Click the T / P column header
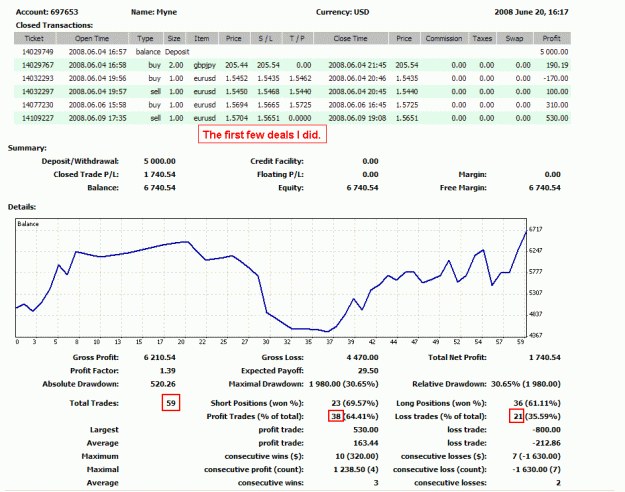 [x=297, y=38]
